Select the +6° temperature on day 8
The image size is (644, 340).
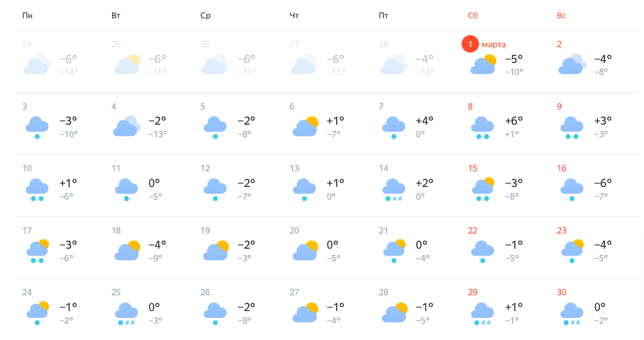click(x=514, y=121)
